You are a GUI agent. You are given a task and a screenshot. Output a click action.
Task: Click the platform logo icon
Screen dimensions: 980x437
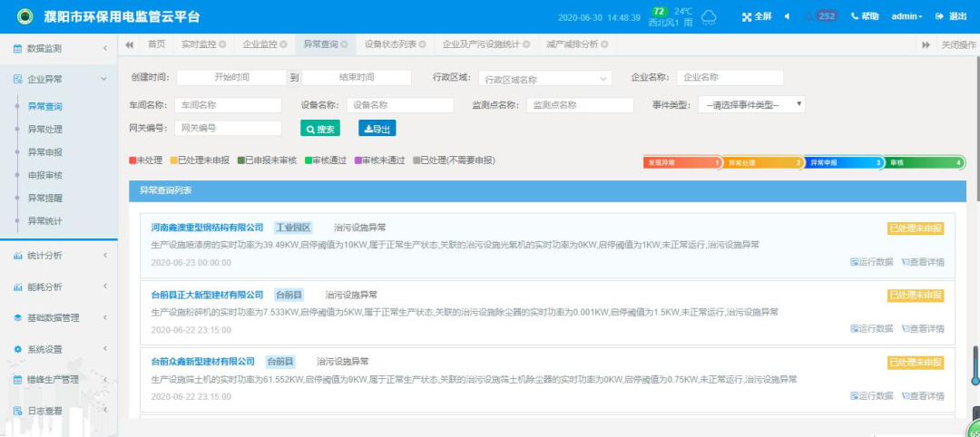click(25, 16)
